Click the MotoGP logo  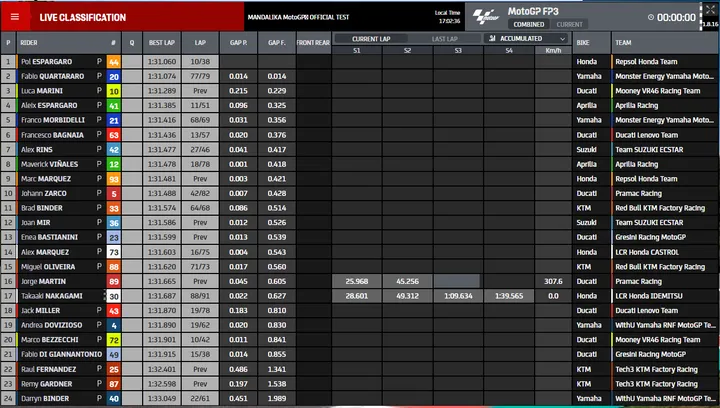pyautogui.click(x=486, y=17)
